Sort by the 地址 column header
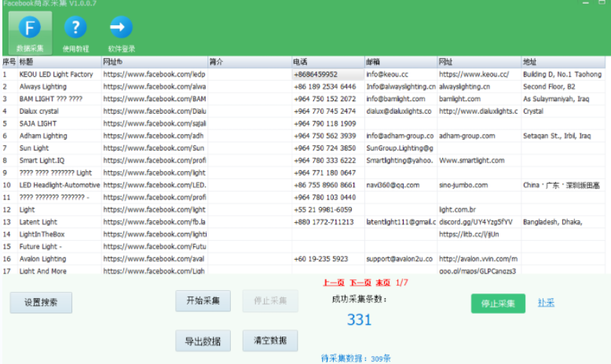This screenshot has width=611, height=364. coord(563,62)
